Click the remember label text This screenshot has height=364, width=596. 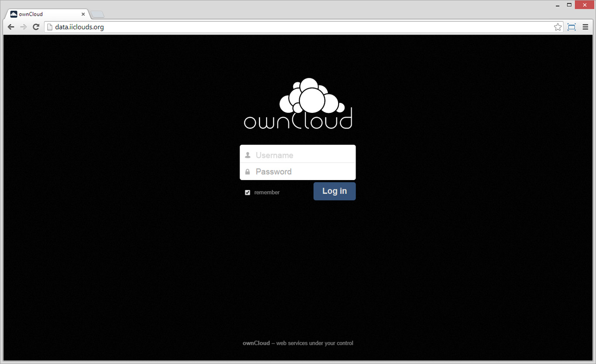267,192
